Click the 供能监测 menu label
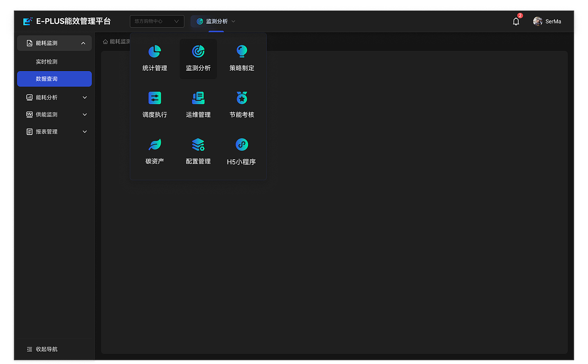The height and width of the screenshot is (364, 588). pos(47,114)
